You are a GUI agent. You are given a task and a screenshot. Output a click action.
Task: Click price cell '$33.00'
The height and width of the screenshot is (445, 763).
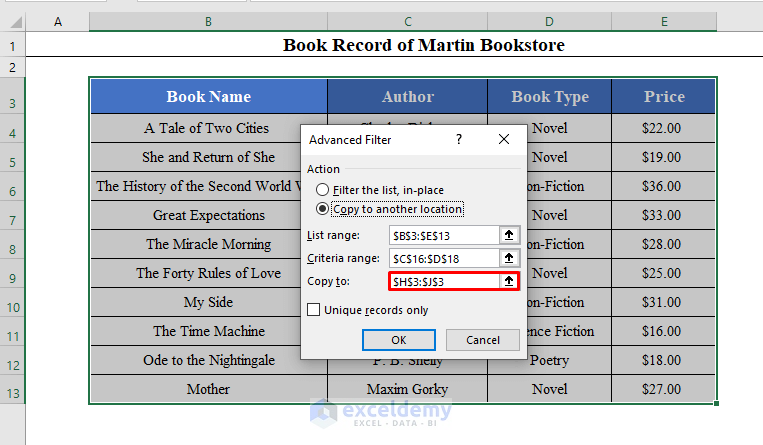pos(664,215)
